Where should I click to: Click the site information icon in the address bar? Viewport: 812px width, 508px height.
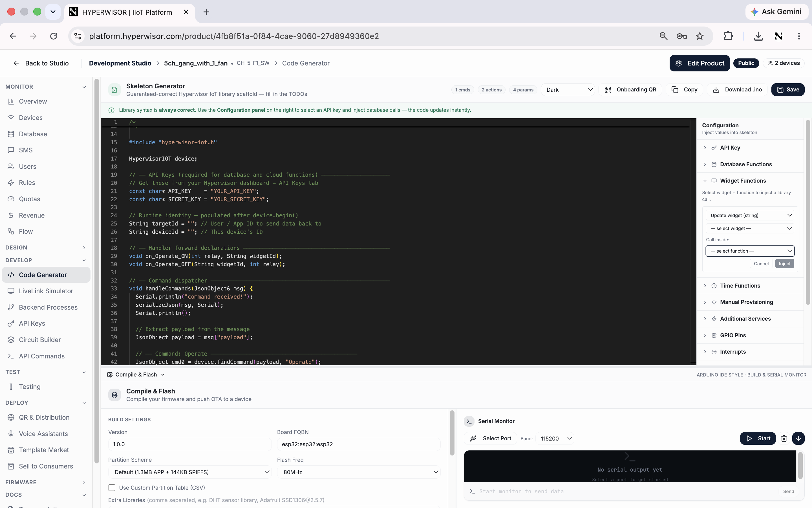(78, 36)
